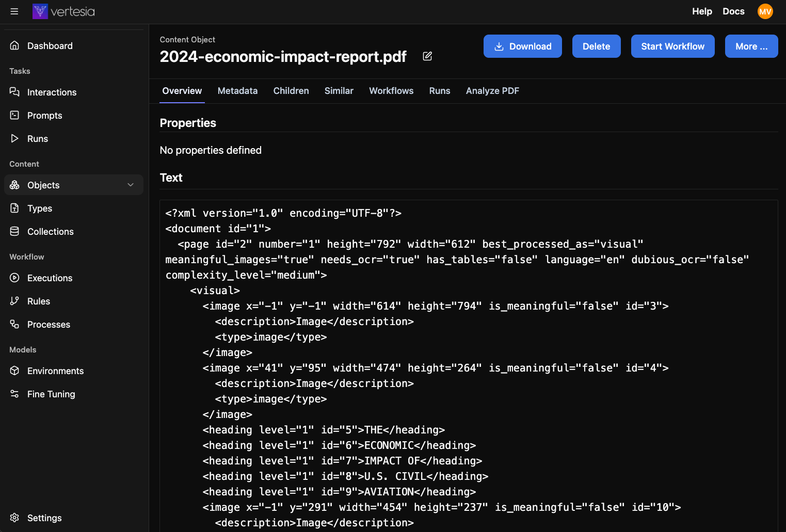
Task: Open the Help link
Action: coord(702,11)
